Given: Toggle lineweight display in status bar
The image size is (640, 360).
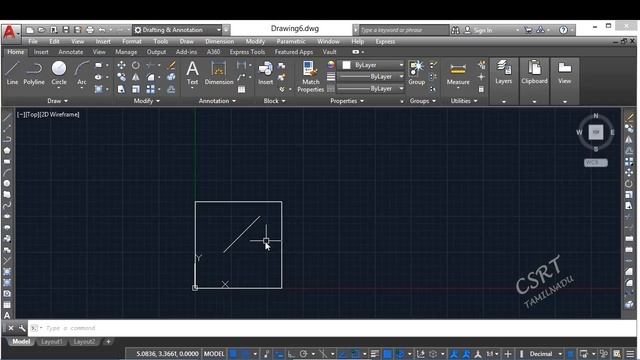Looking at the screenshot, I should pyautogui.click(x=375, y=354).
